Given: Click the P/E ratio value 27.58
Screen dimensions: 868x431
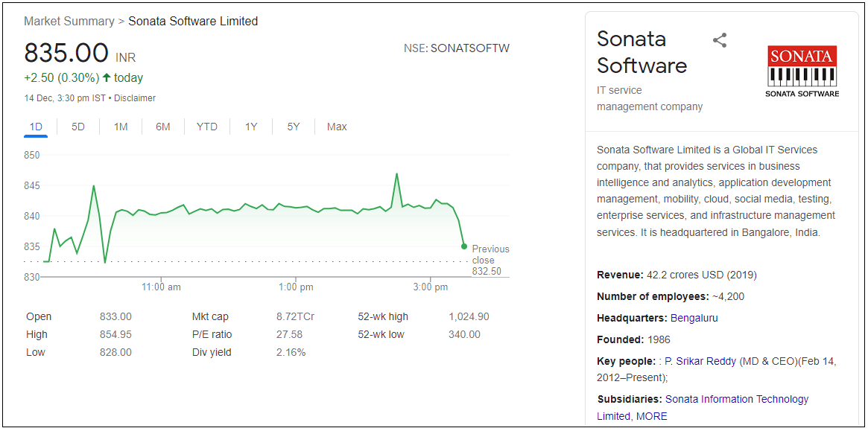Looking at the screenshot, I should pos(290,335).
